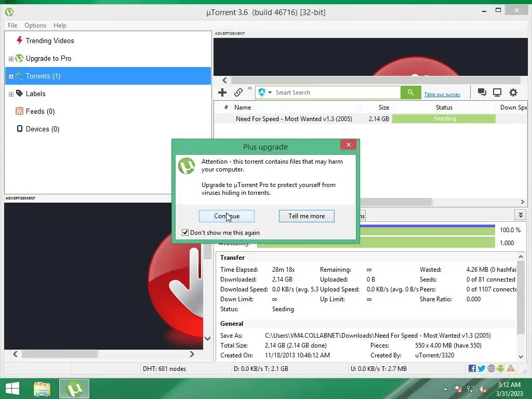Click the 100.0 % downloaded progress bar
532x399 pixels.
click(x=428, y=230)
